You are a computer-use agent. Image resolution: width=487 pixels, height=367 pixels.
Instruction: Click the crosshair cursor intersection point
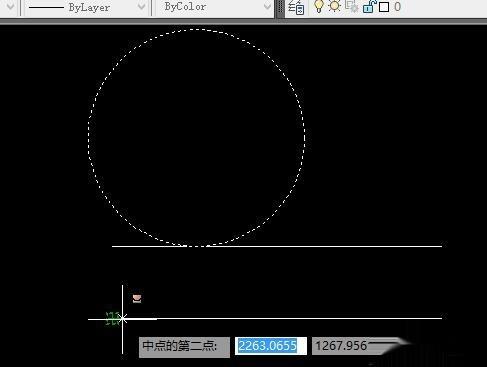pos(123,319)
